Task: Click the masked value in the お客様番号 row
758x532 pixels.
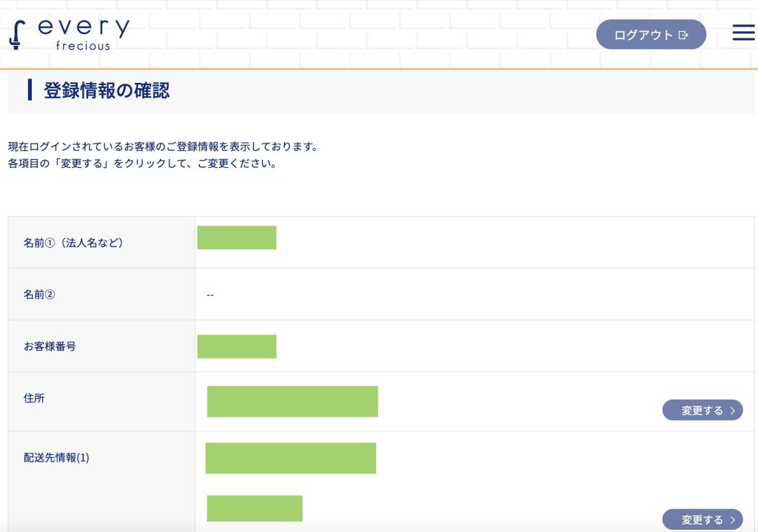Action: [x=237, y=346]
